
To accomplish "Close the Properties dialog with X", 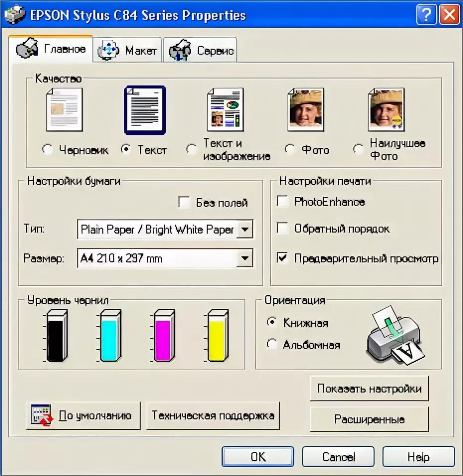I will [x=449, y=14].
